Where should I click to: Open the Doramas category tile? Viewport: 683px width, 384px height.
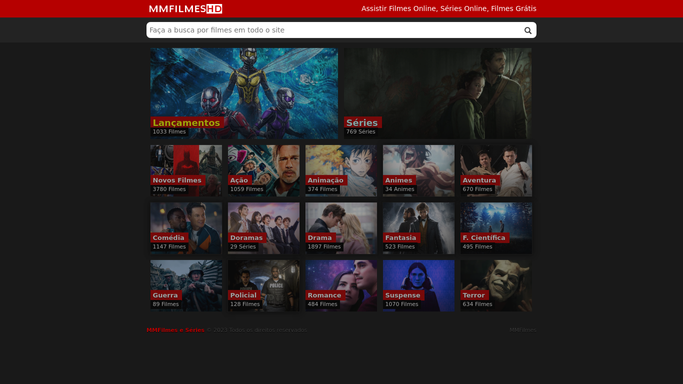pyautogui.click(x=264, y=228)
